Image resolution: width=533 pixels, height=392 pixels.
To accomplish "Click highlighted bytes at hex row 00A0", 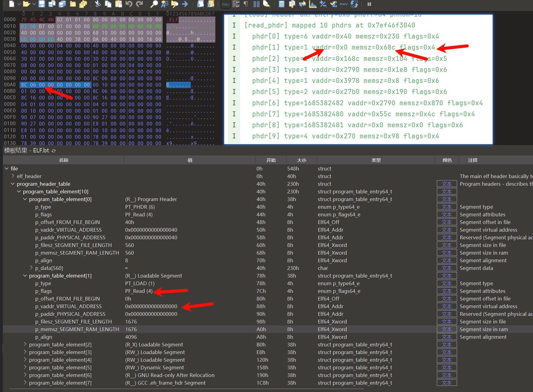I will pyautogui.click(x=55, y=85).
